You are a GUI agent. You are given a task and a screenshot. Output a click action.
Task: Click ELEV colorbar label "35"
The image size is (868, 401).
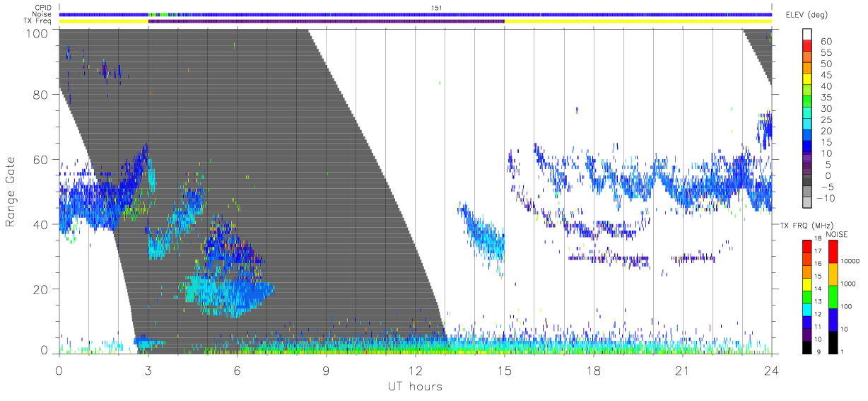tap(825, 97)
